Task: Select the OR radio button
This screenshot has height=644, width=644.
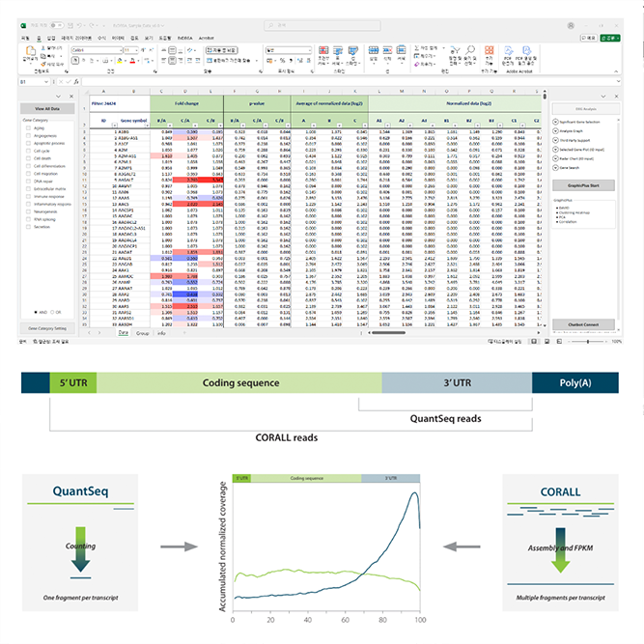Action: tap(52, 312)
